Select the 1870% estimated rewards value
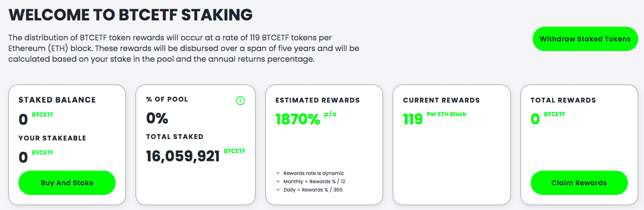The height and width of the screenshot is (210, 644). [x=298, y=119]
